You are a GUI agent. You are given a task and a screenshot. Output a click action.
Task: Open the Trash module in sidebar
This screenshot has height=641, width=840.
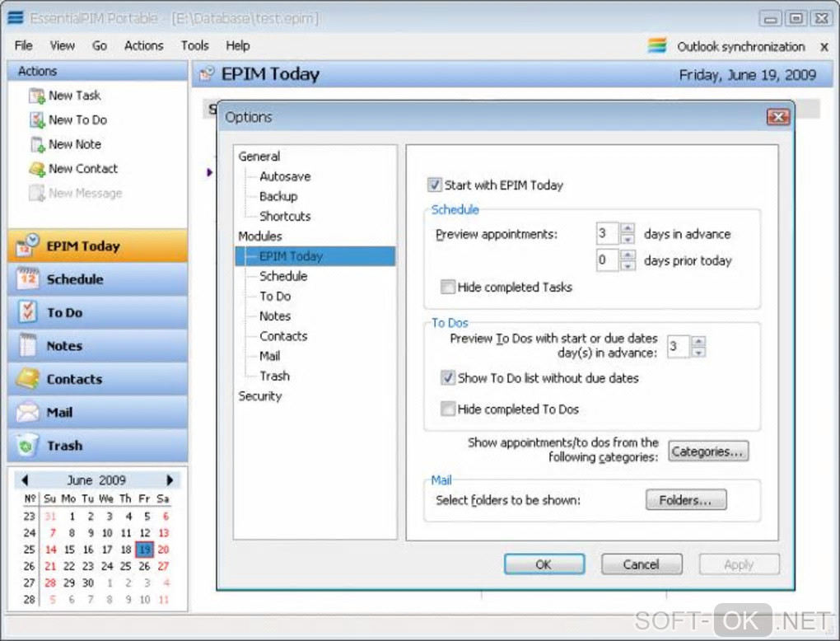point(97,446)
